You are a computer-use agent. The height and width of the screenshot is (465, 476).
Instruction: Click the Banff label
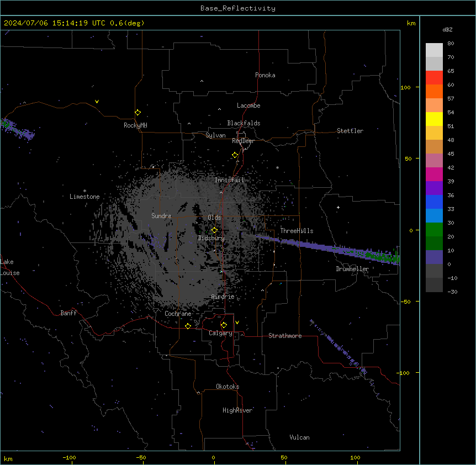pyautogui.click(x=68, y=313)
